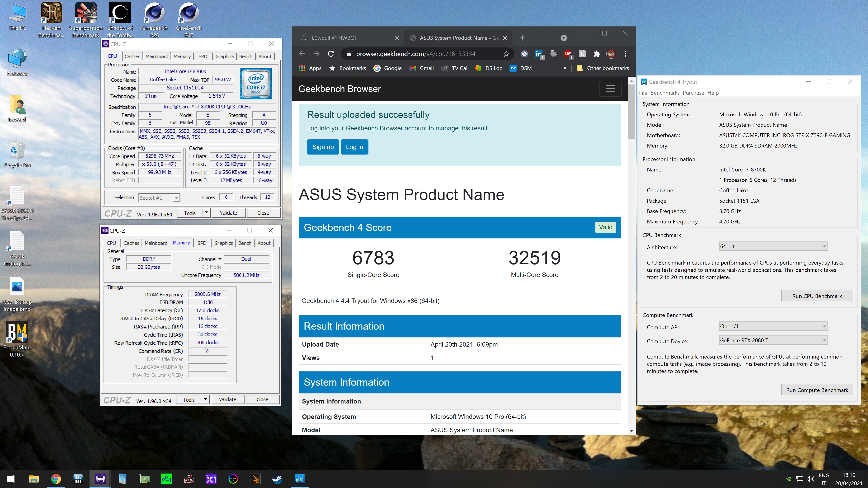
Task: Open Graphics tab in bottom CPU-Z window
Action: coord(223,243)
